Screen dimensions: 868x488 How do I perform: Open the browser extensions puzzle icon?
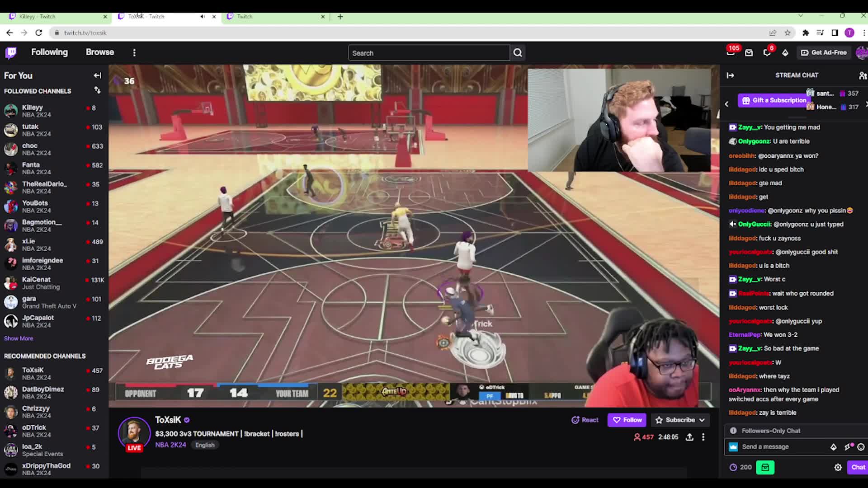coord(806,33)
